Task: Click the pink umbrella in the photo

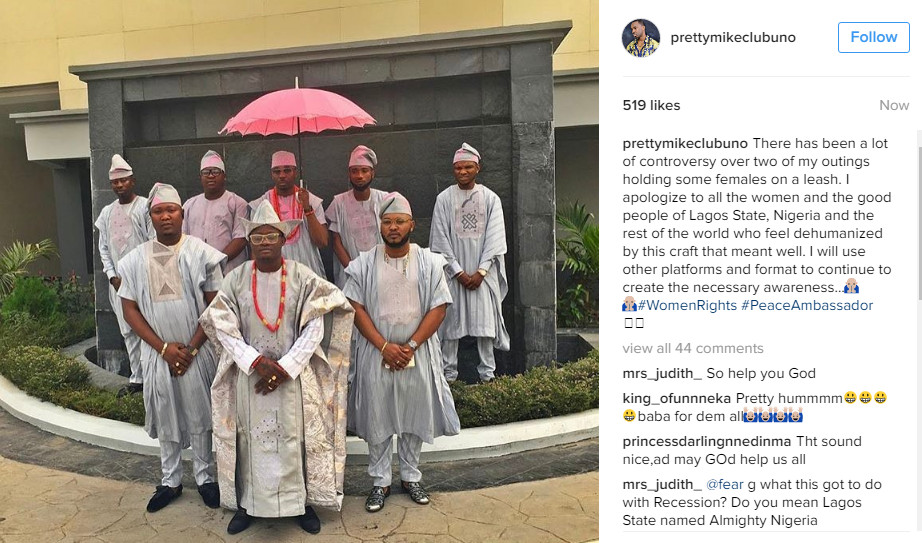Action: (x=298, y=111)
